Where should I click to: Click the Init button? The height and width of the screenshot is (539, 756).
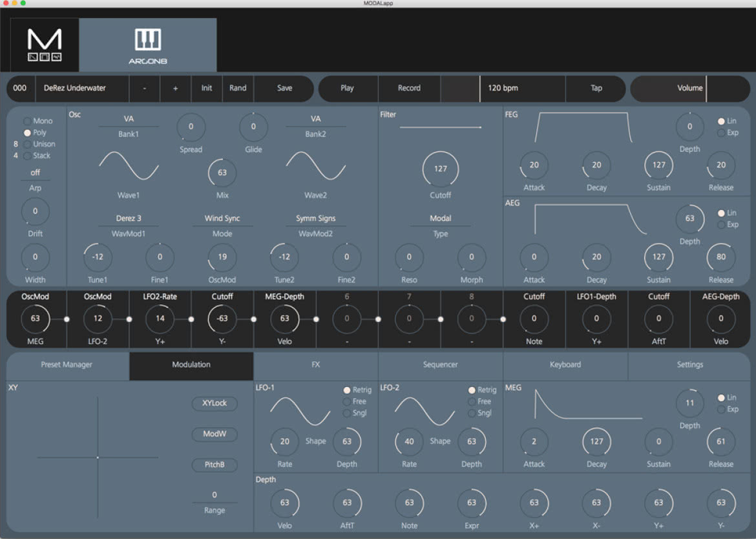tap(207, 89)
